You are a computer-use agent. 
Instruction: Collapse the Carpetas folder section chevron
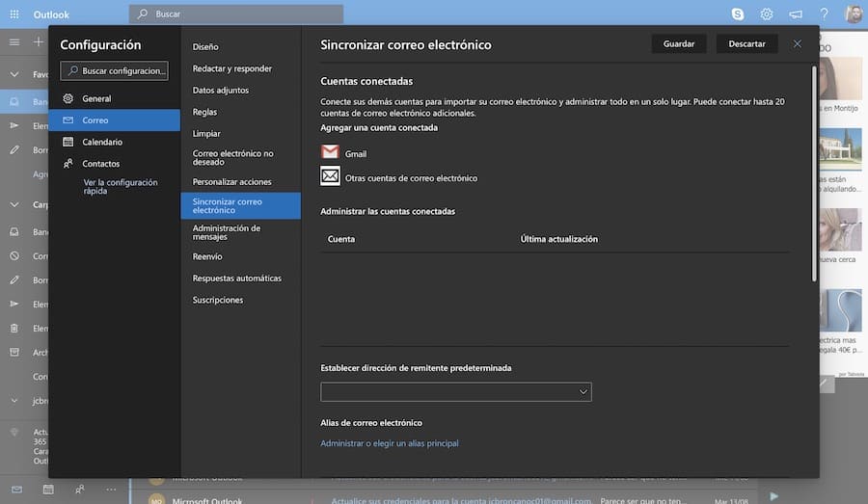(x=14, y=204)
